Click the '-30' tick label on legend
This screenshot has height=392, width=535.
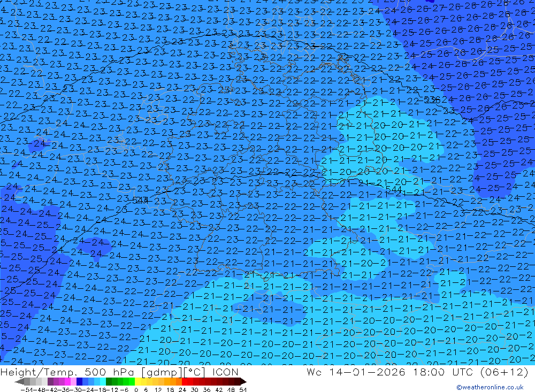pyautogui.click(x=76, y=390)
